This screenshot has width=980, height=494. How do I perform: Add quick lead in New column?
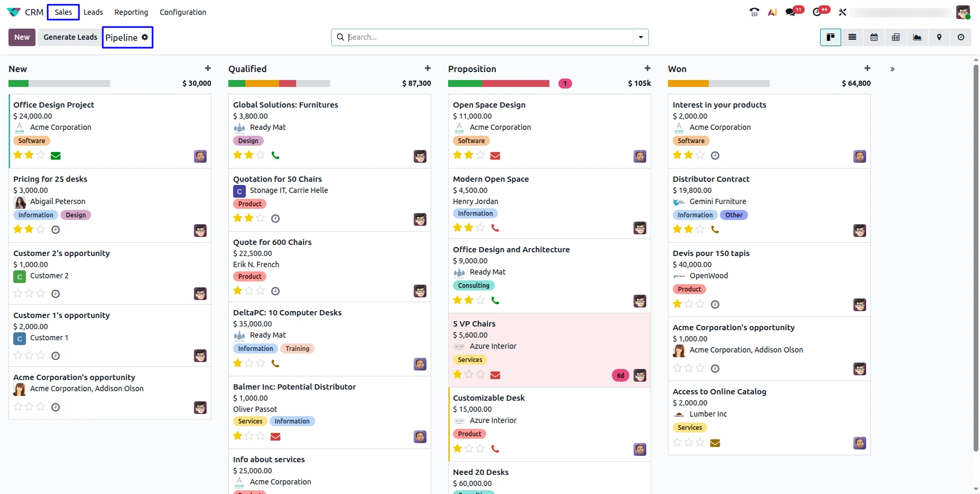click(208, 68)
